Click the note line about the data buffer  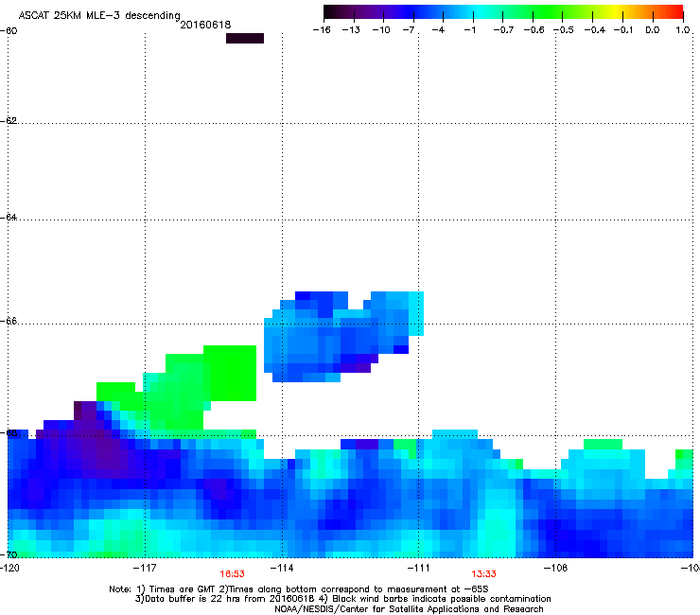[342, 599]
